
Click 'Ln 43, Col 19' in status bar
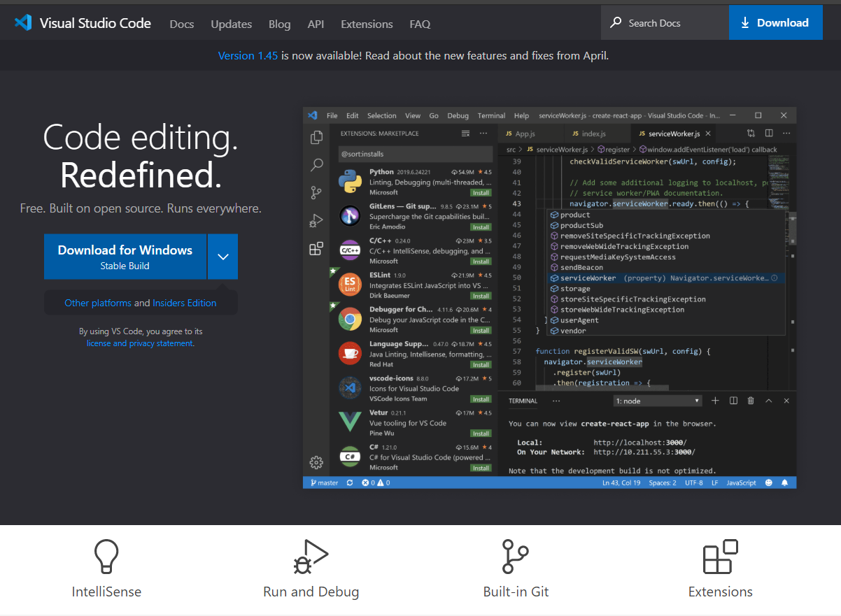(621, 482)
